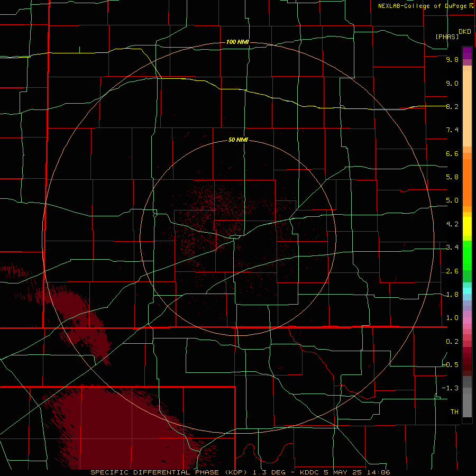This screenshot has height=476, width=476.
Task: Click the 1.8 value on the color scale
Action: [x=452, y=295]
